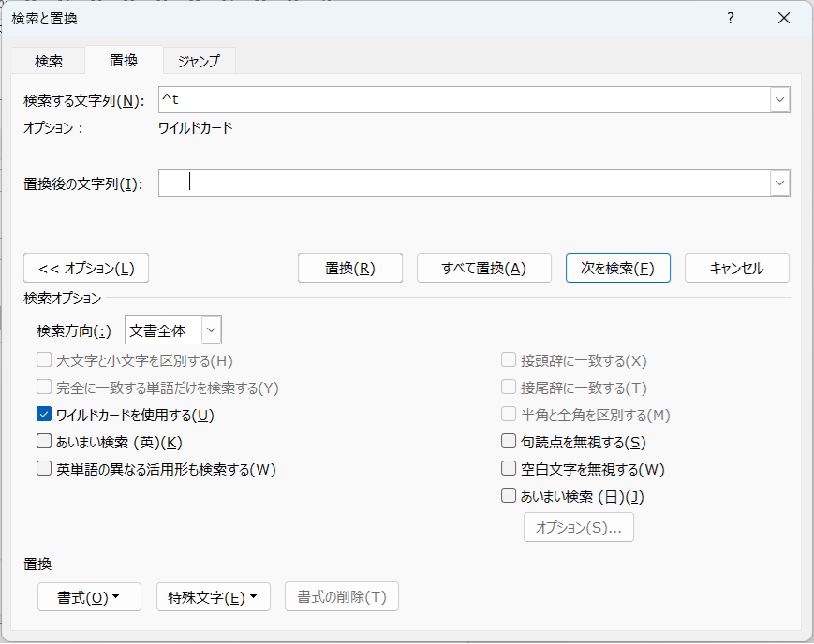Switch to the 検索 tab
The image size is (814, 644).
[x=49, y=61]
